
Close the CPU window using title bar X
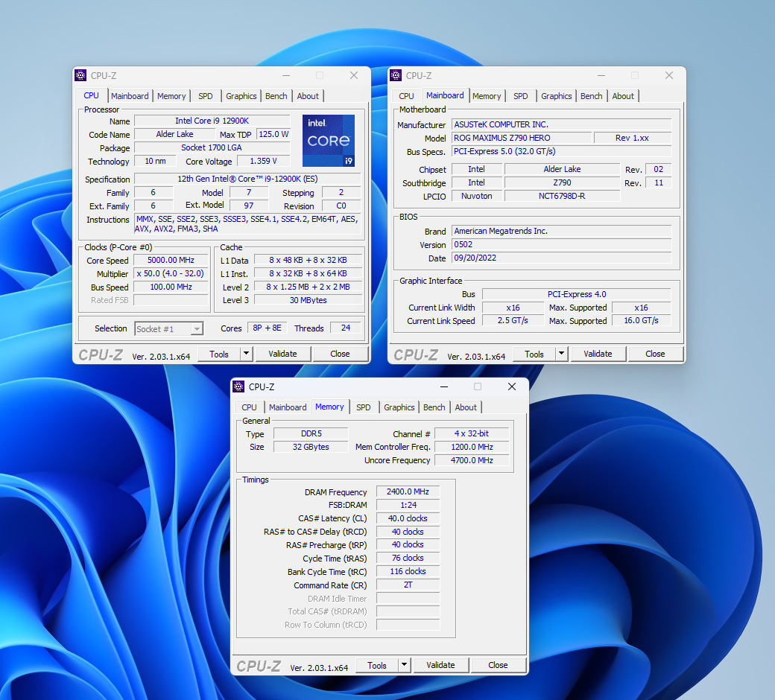354,75
